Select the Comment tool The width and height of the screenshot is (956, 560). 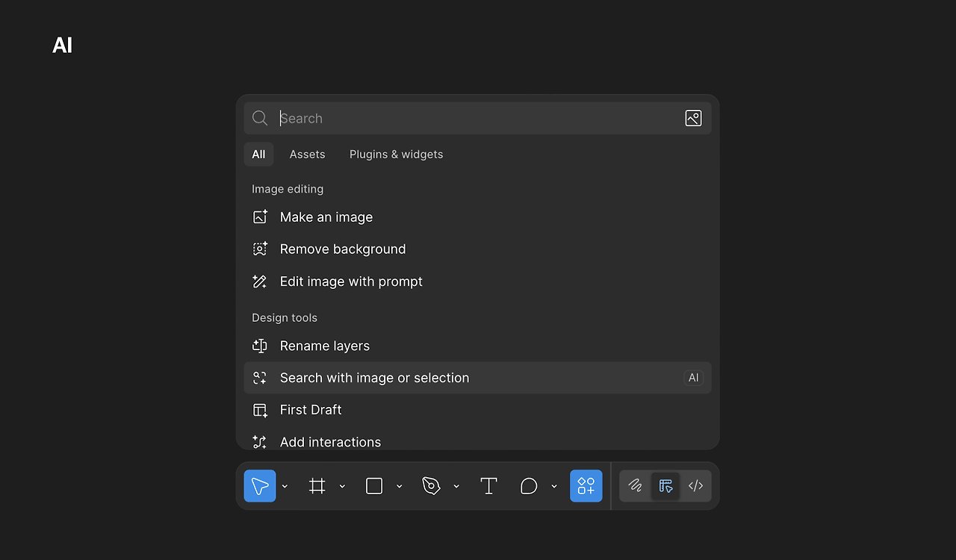click(529, 486)
